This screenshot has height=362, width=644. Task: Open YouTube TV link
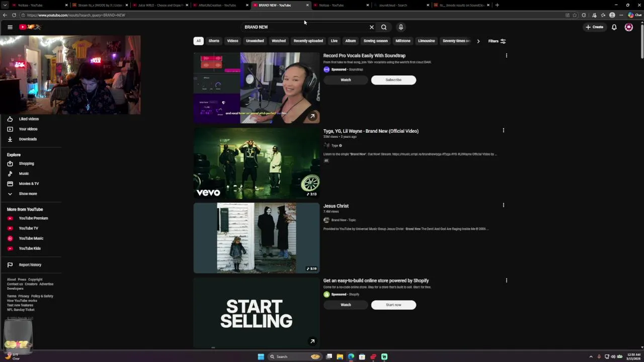(28, 228)
